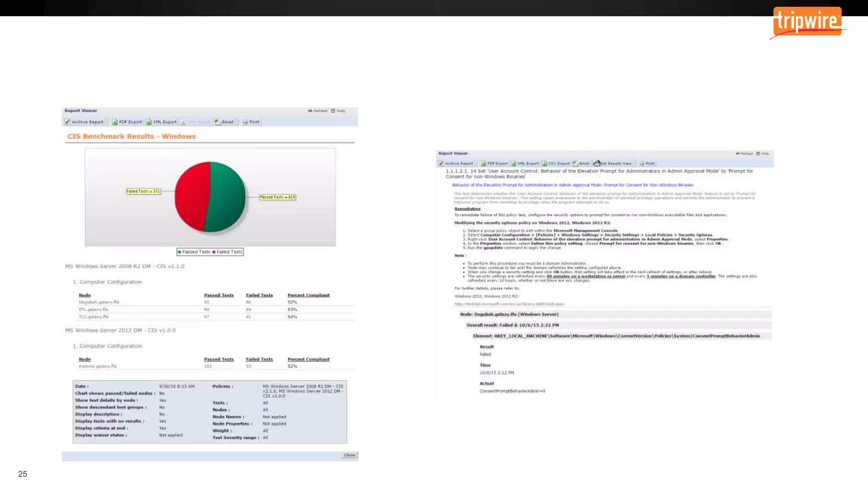868x488 pixels.
Task: Click Refresh in the User Account Control viewer
Action: (x=745, y=154)
